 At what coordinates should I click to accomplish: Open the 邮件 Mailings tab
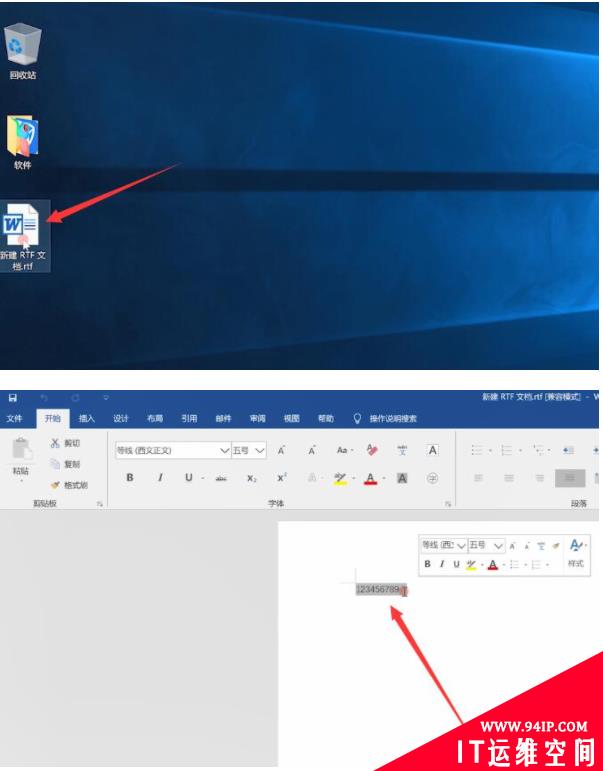click(x=223, y=418)
